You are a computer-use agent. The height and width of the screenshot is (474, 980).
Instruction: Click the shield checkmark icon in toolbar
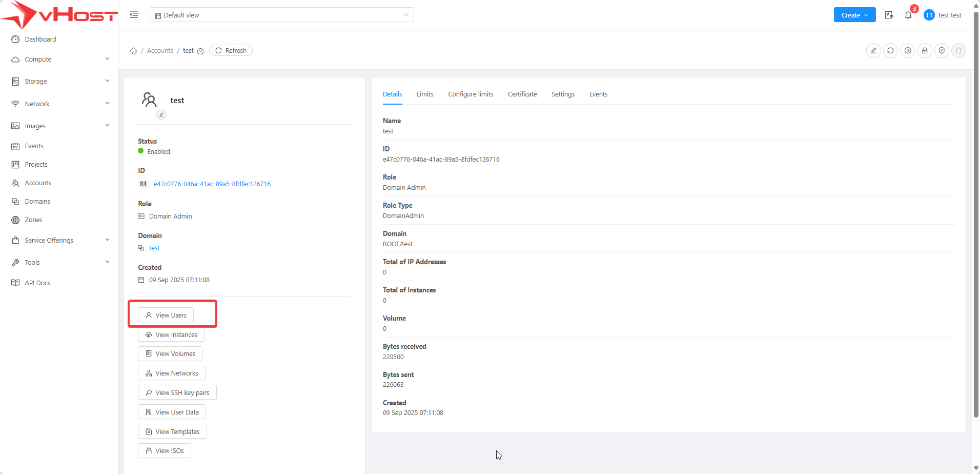coord(942,51)
